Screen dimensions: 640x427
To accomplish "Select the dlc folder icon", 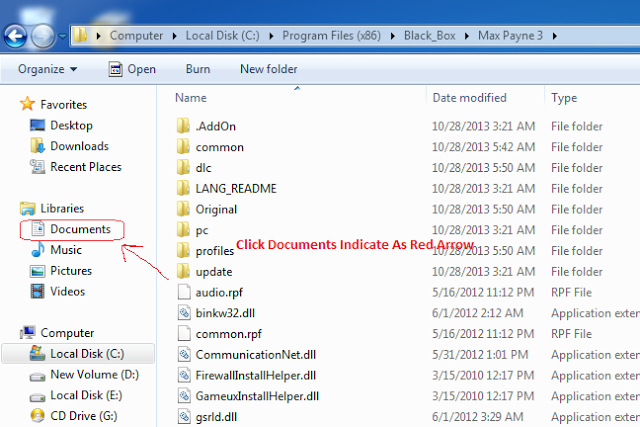I will (x=183, y=167).
